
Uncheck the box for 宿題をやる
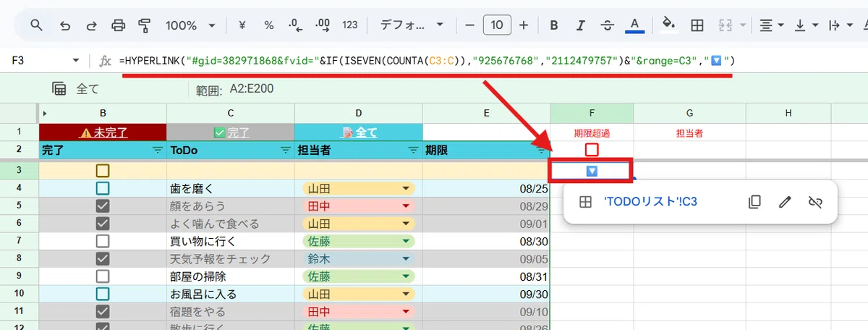[x=103, y=312]
